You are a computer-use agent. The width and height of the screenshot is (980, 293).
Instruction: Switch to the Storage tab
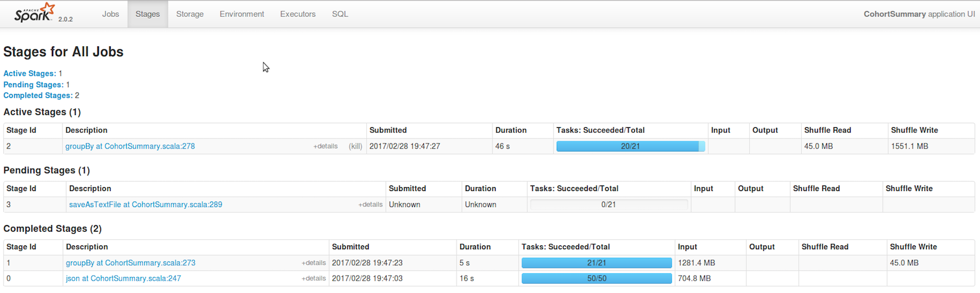coord(189,14)
